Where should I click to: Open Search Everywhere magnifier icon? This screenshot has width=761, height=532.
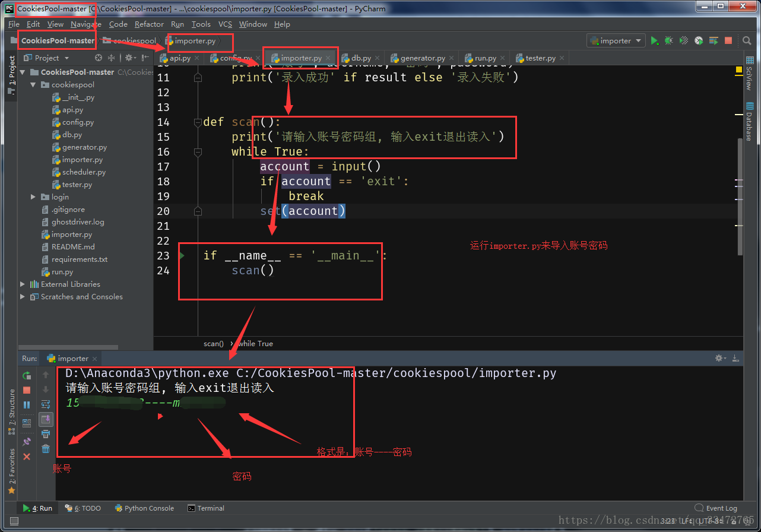click(747, 40)
